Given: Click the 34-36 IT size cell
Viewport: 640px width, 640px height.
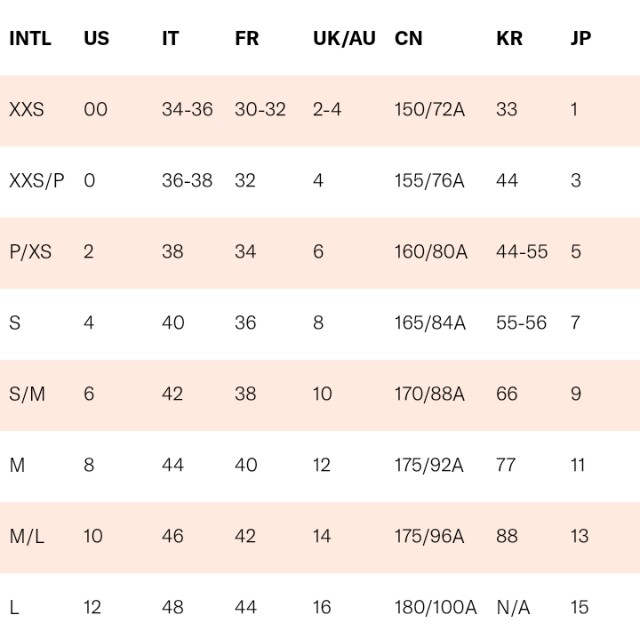Looking at the screenshot, I should point(187,109).
